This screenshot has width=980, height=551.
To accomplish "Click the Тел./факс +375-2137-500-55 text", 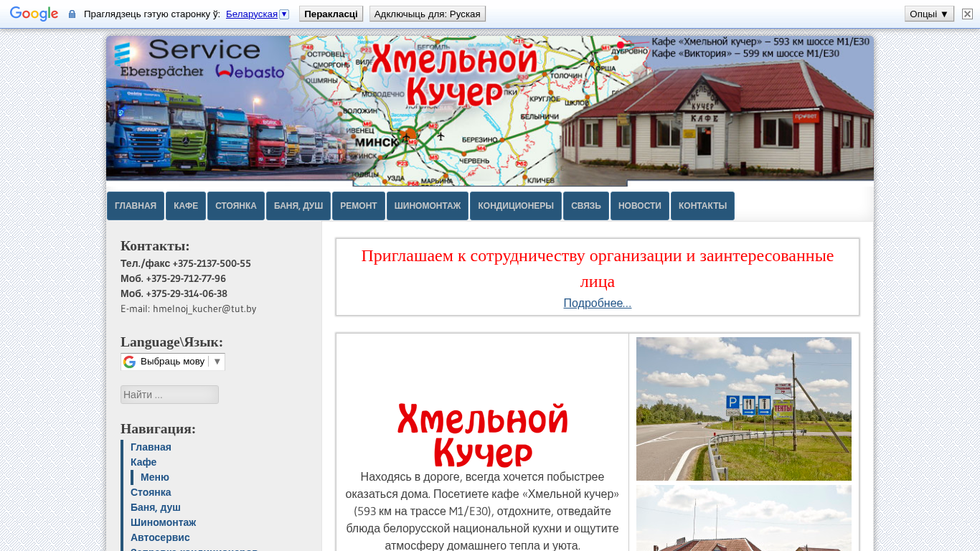I will [186, 263].
